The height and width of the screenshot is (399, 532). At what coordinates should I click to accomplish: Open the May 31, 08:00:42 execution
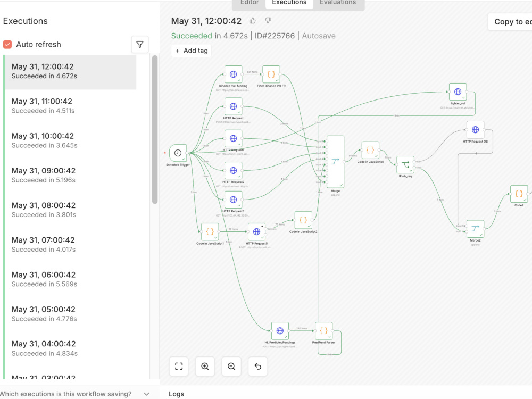point(71,210)
